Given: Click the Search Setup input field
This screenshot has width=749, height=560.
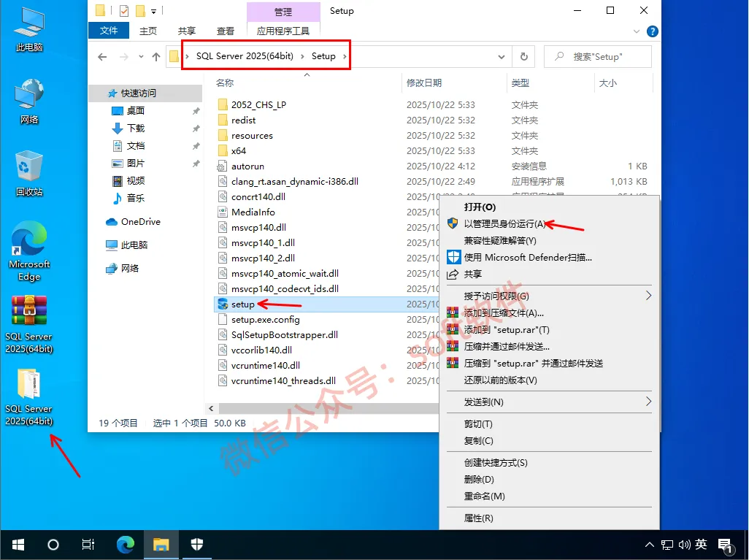Looking at the screenshot, I should [x=598, y=57].
